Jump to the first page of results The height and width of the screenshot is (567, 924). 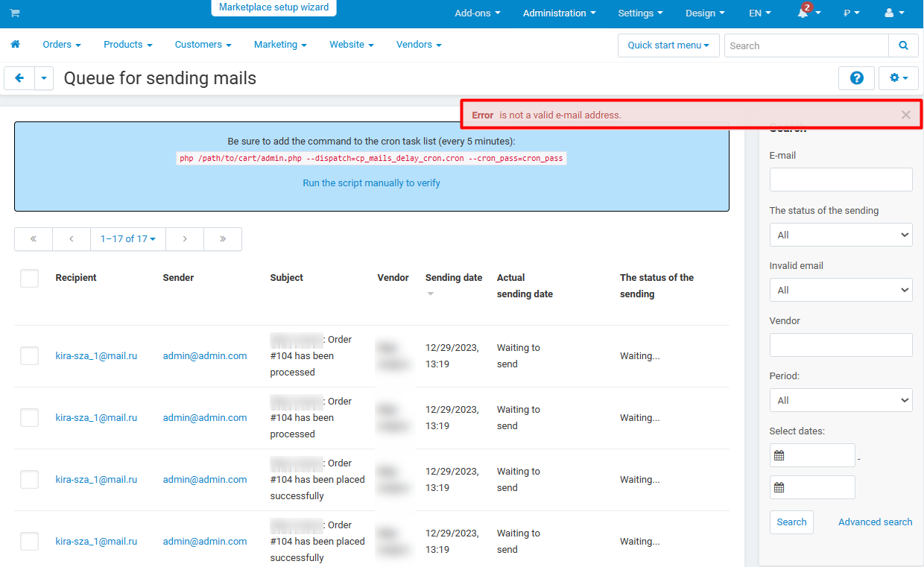pos(34,239)
